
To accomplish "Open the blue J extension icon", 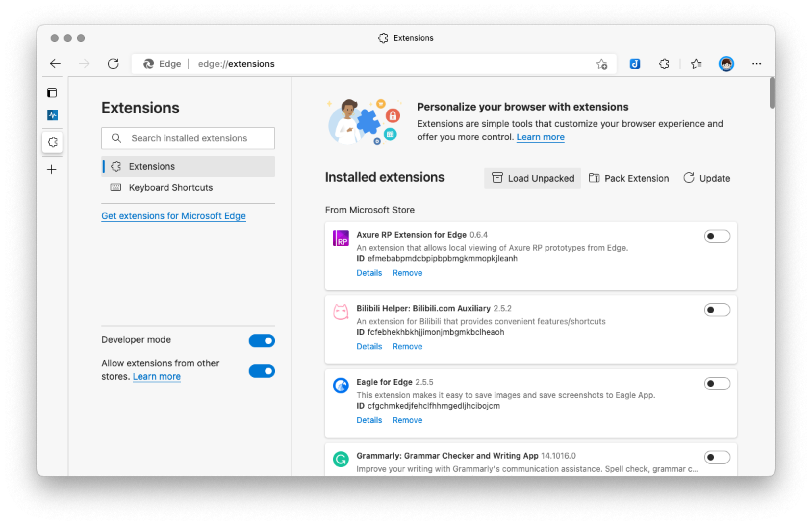I will pos(634,64).
